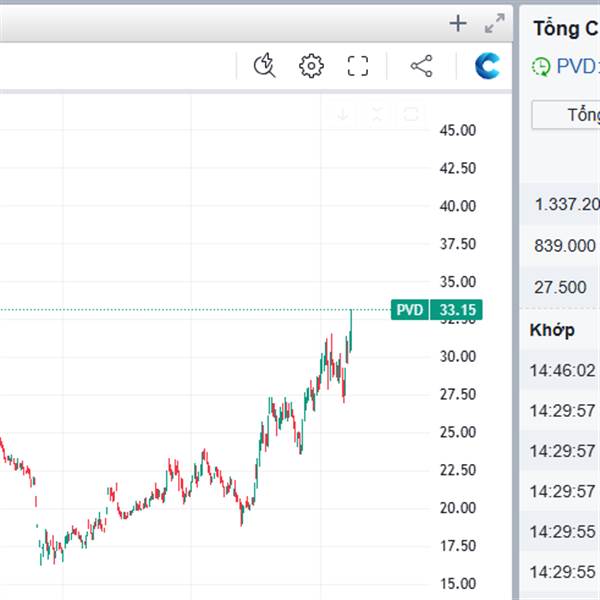Click the diagonal arrows expand icon
Screen dimensions: 600x600
click(494, 24)
